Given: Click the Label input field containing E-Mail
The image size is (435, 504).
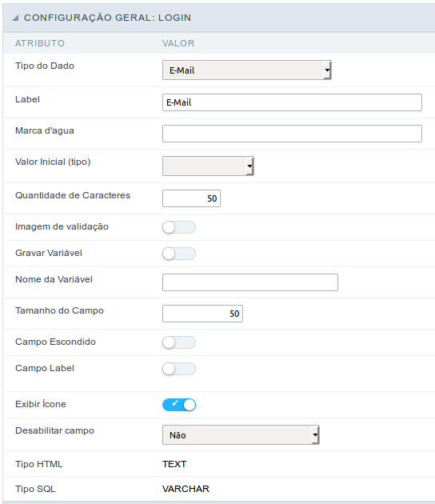Looking at the screenshot, I should pos(292,102).
